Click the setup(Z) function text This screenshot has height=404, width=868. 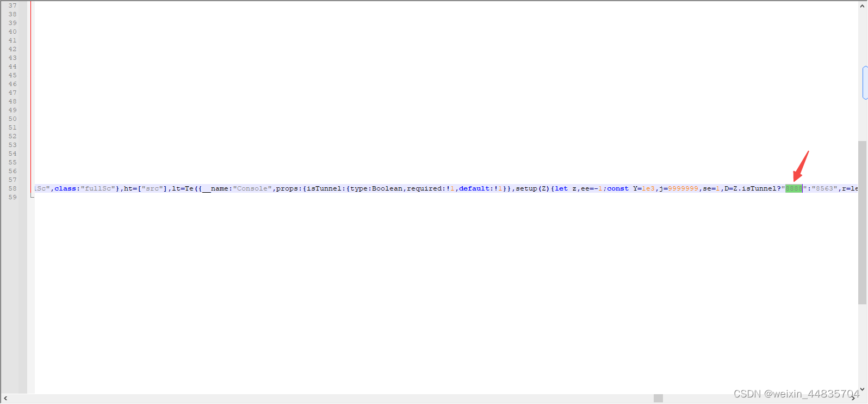click(x=532, y=188)
